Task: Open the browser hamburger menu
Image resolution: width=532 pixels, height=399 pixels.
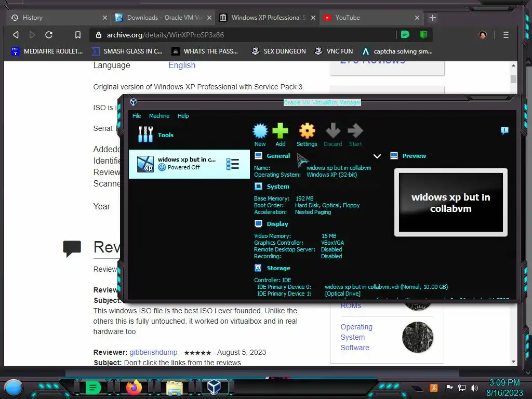Action: tap(506, 35)
